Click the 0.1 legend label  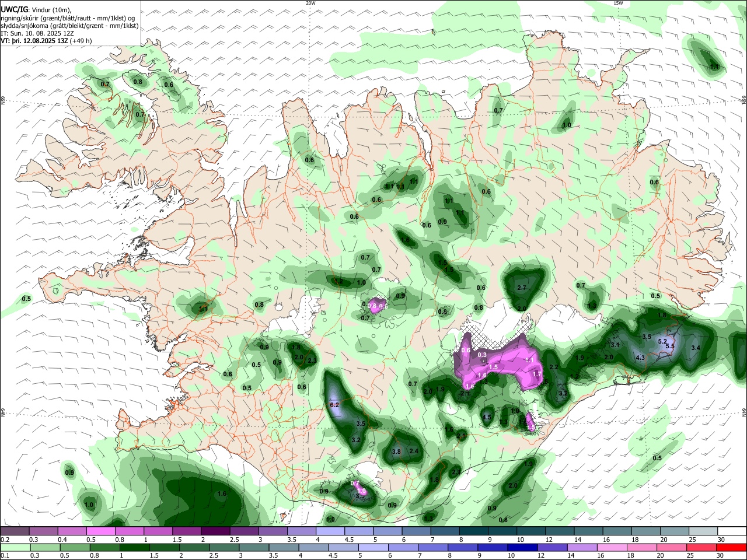point(4,556)
